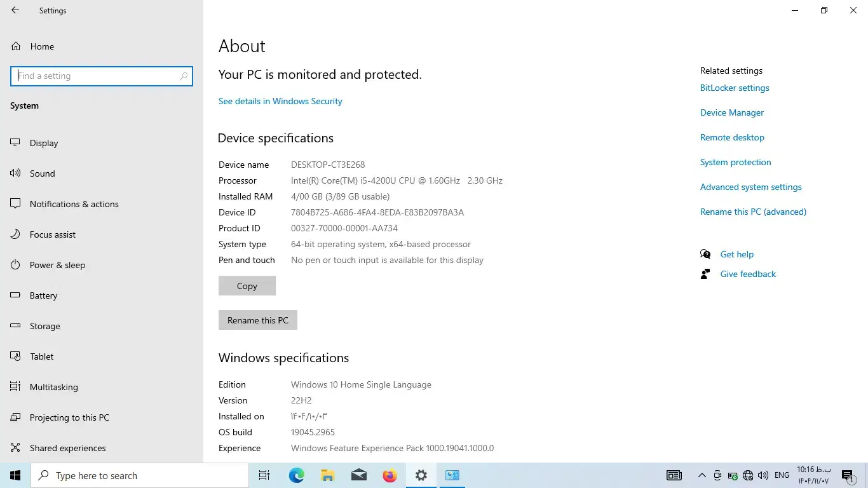Open the System protection link
The image size is (868, 488).
(736, 162)
